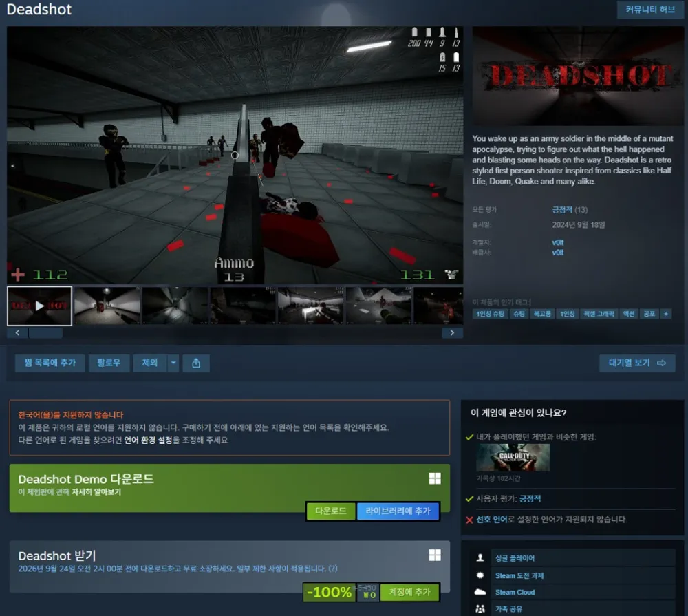Screen dimensions: 688x616
Task: Open the publisher v0lt link
Action: tap(558, 253)
